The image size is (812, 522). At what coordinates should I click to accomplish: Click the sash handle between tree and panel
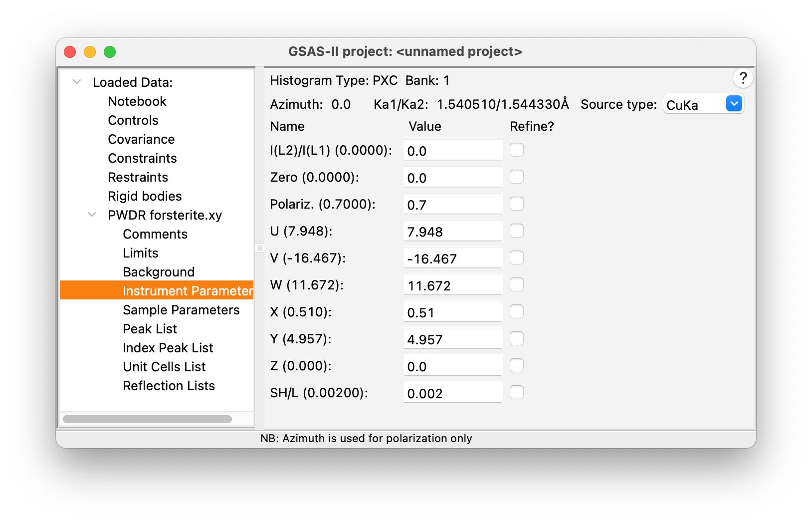pos(260,248)
